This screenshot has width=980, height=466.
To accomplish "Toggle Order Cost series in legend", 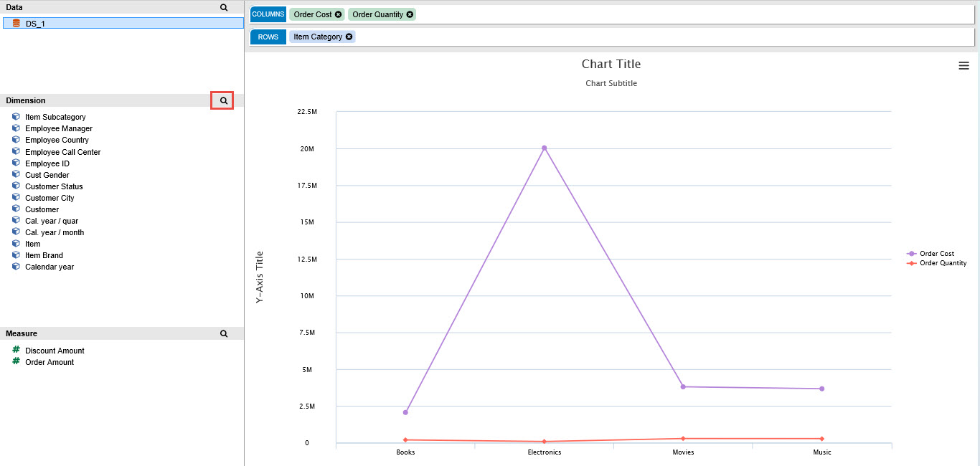I will pyautogui.click(x=936, y=254).
